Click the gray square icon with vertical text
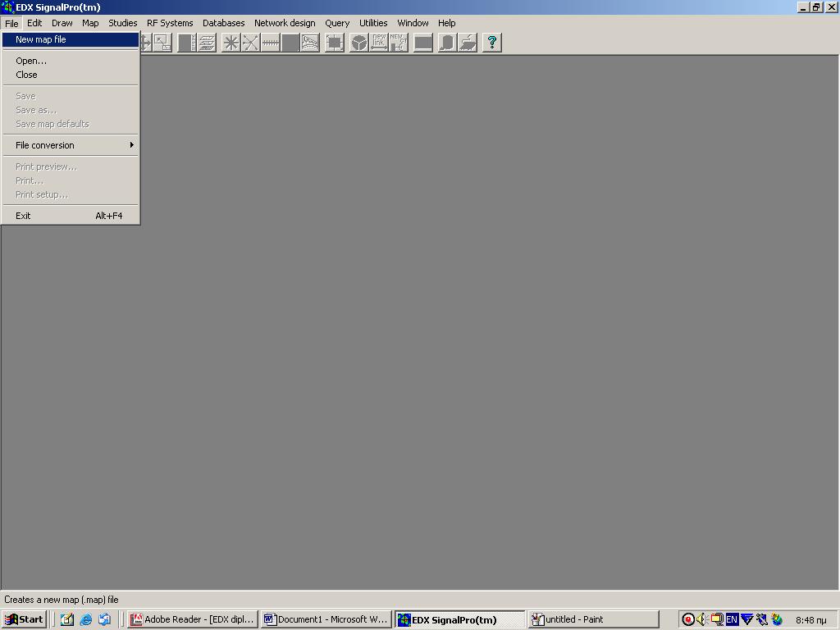Image resolution: width=840 pixels, height=630 pixels. click(187, 43)
